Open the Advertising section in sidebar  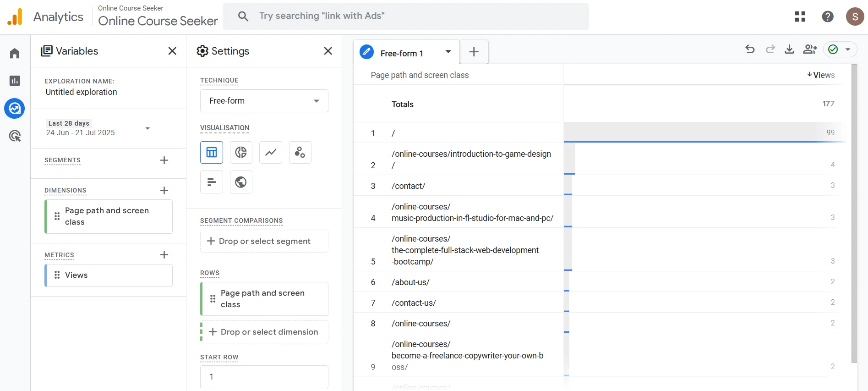coord(15,136)
